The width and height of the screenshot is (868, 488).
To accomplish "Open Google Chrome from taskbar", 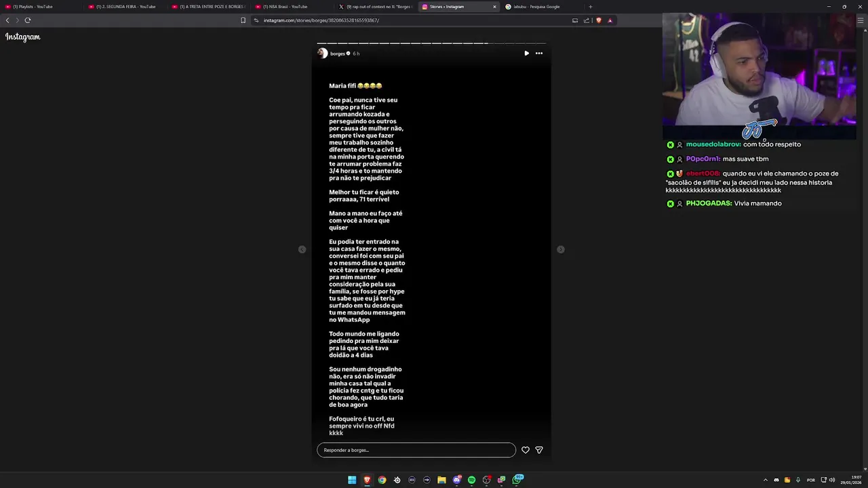I will point(382,480).
